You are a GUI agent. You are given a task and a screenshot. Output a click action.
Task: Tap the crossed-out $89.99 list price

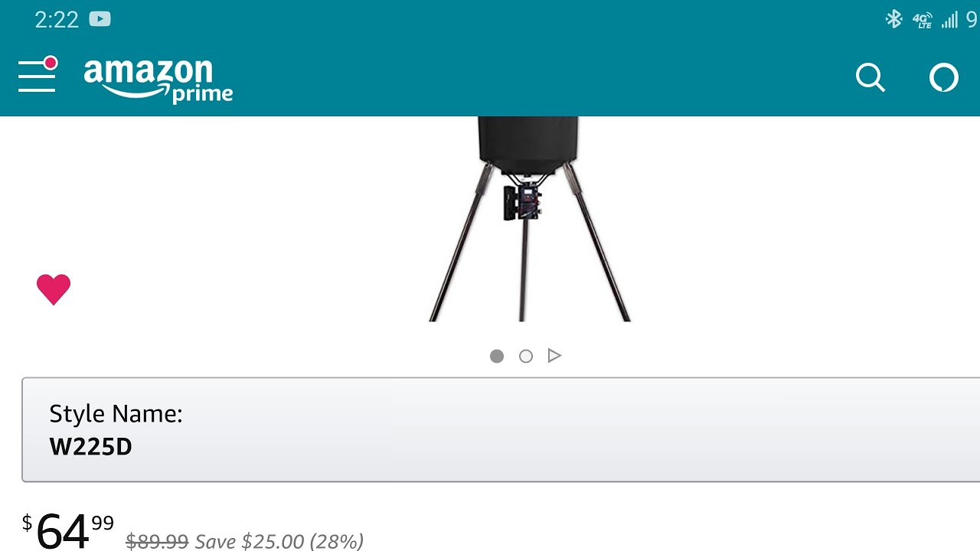click(157, 541)
